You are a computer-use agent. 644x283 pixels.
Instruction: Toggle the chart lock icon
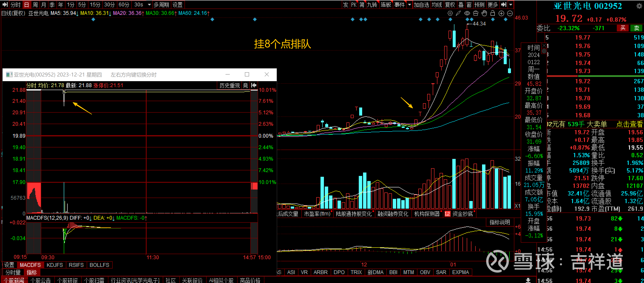click(x=492, y=13)
